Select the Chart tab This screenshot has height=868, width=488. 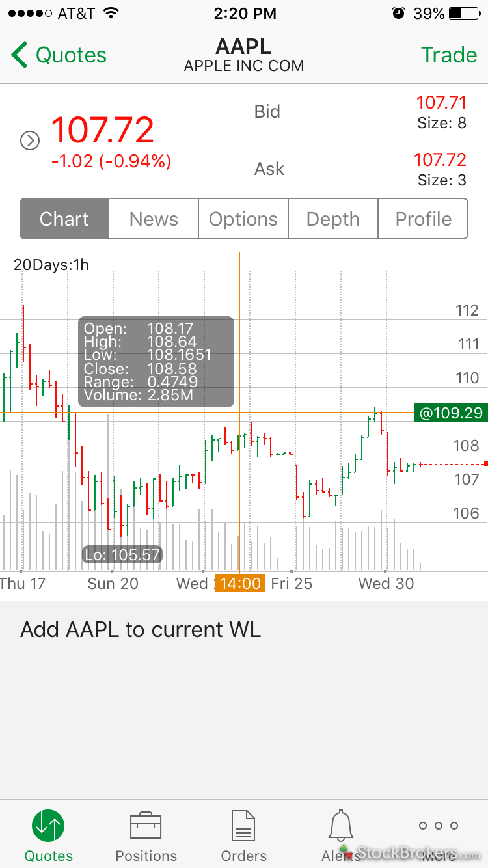64,219
